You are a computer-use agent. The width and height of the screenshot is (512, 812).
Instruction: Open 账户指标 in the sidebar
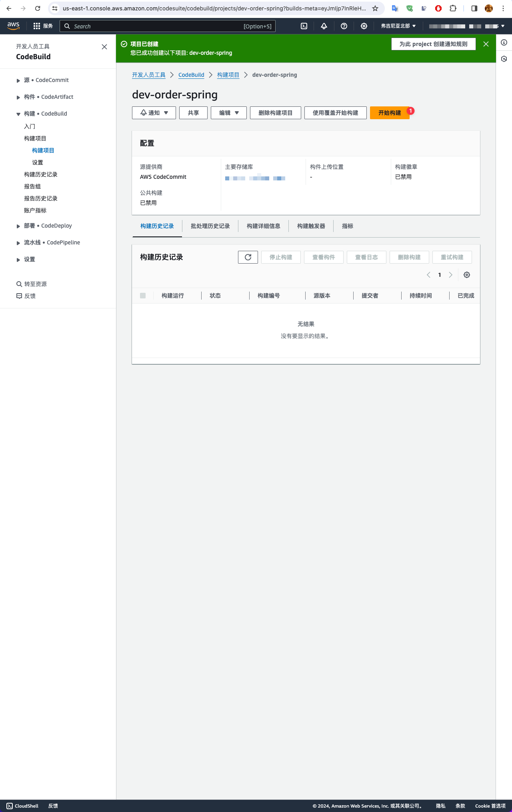[35, 210]
